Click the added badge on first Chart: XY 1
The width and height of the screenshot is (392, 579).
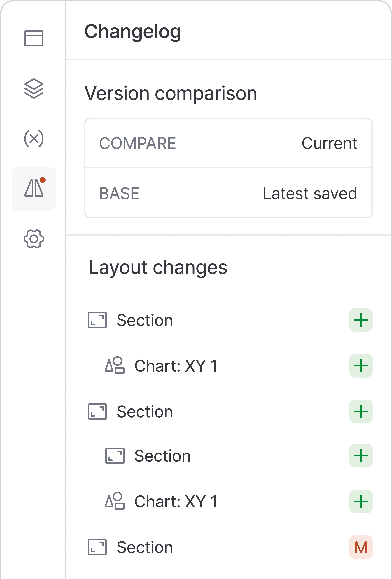click(361, 366)
